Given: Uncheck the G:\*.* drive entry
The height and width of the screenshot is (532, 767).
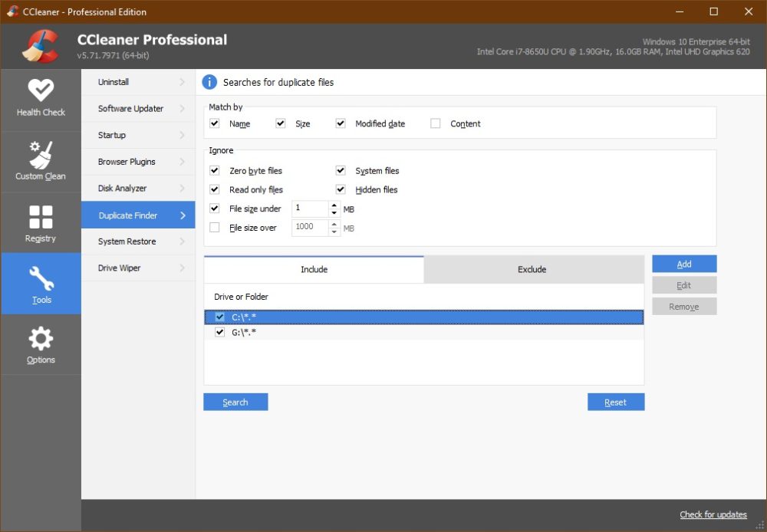Looking at the screenshot, I should (219, 332).
